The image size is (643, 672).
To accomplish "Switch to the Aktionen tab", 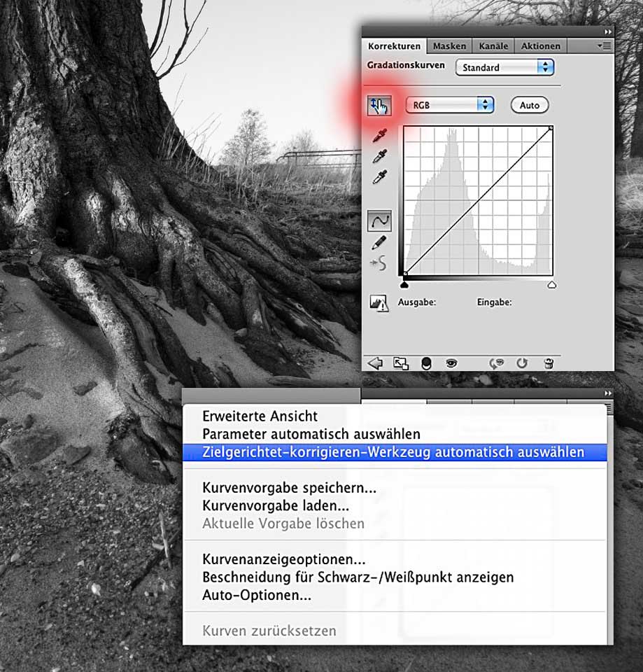I will [541, 46].
